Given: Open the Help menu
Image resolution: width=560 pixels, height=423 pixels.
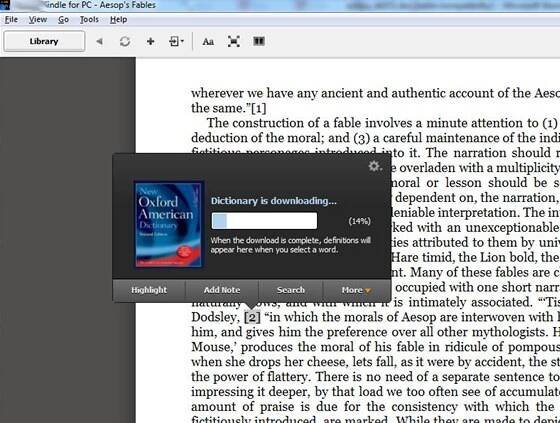Looking at the screenshot, I should click(118, 20).
